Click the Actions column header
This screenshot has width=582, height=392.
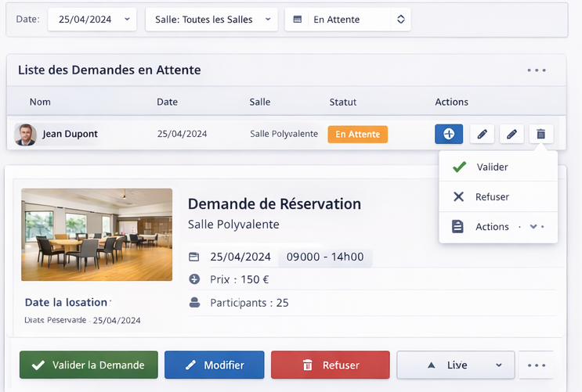tap(451, 102)
